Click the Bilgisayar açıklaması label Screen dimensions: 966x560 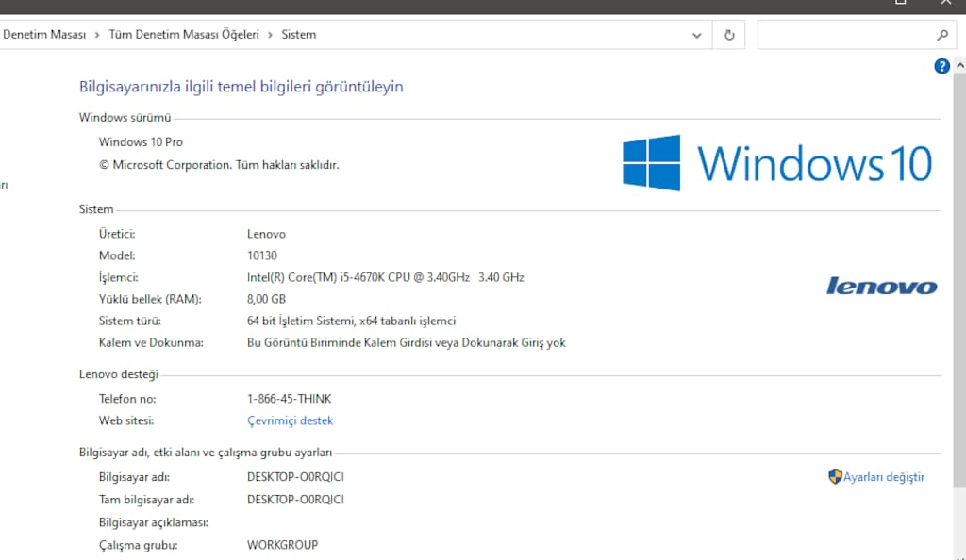[154, 522]
